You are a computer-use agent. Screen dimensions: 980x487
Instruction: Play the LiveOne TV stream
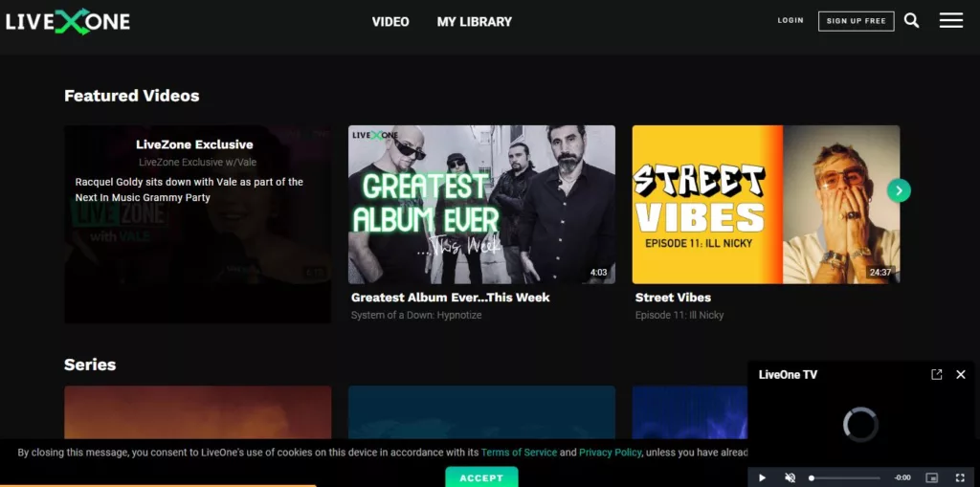tap(762, 477)
